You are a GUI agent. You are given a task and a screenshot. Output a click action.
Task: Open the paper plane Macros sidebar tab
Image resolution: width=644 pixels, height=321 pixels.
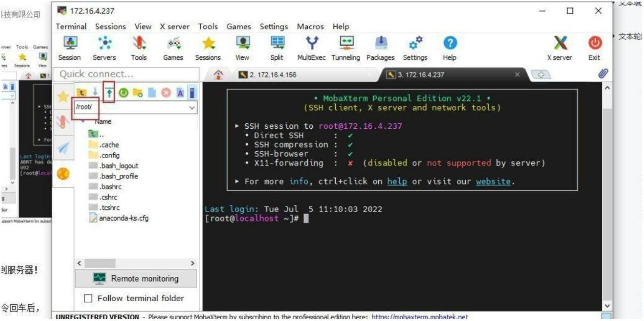coord(63,148)
